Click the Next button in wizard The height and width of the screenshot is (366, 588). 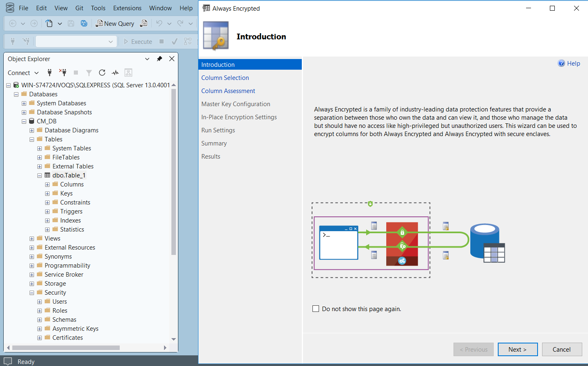(x=517, y=349)
